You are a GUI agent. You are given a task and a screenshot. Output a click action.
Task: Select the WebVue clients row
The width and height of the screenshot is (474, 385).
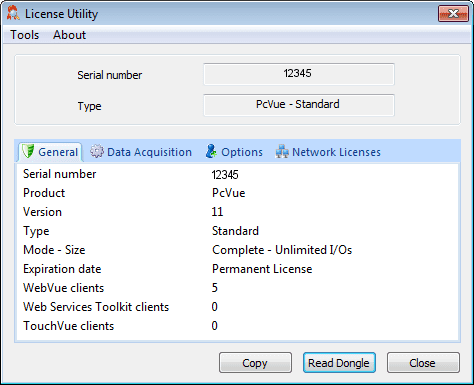(238, 288)
